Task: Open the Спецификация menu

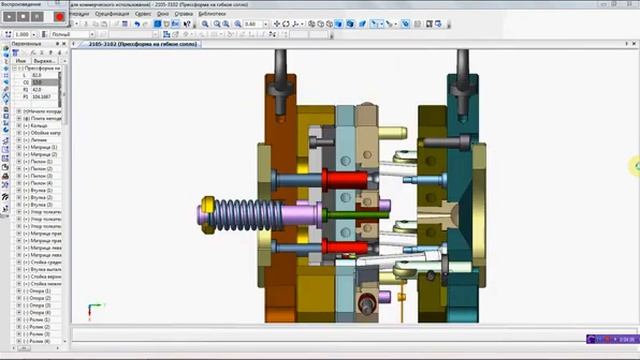Action: tap(112, 14)
